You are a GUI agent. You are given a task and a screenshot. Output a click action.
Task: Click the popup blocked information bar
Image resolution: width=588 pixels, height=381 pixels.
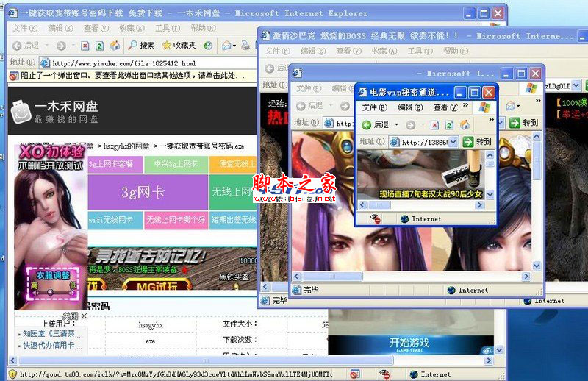click(132, 76)
